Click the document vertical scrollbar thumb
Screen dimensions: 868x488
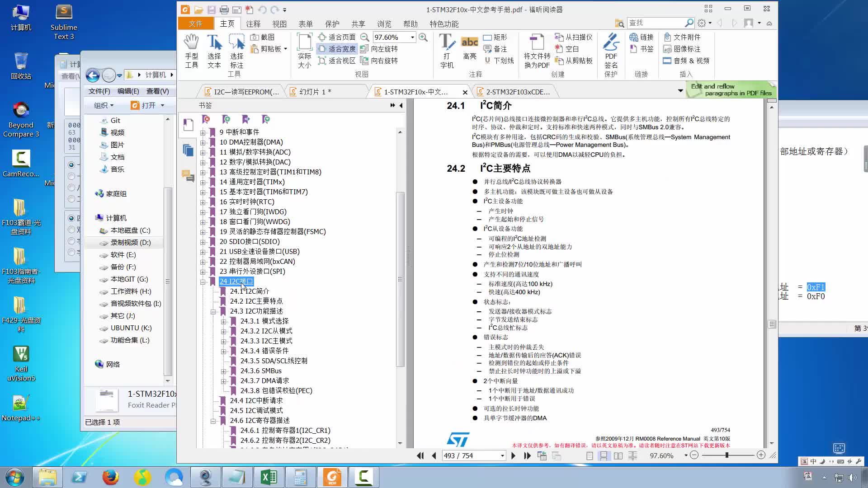coord(772,324)
